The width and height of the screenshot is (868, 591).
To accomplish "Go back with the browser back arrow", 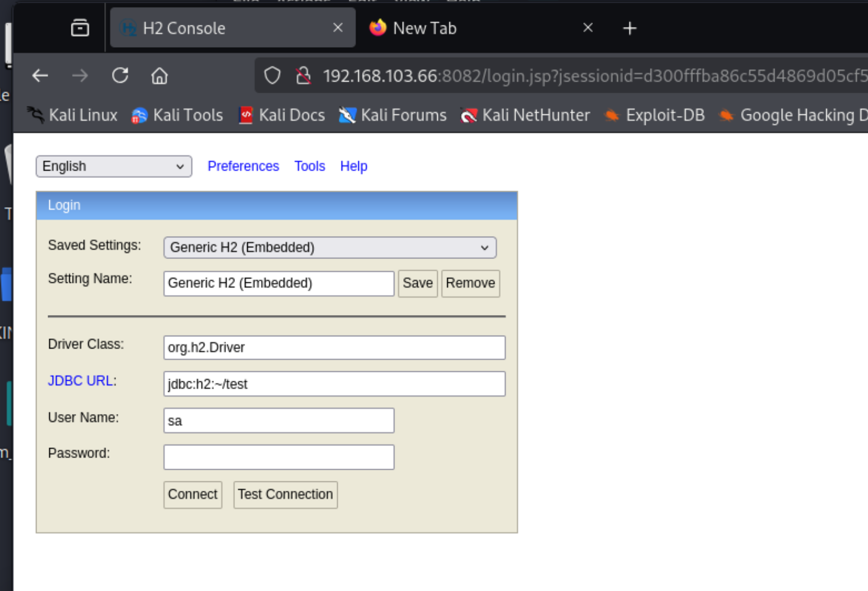I will tap(40, 76).
